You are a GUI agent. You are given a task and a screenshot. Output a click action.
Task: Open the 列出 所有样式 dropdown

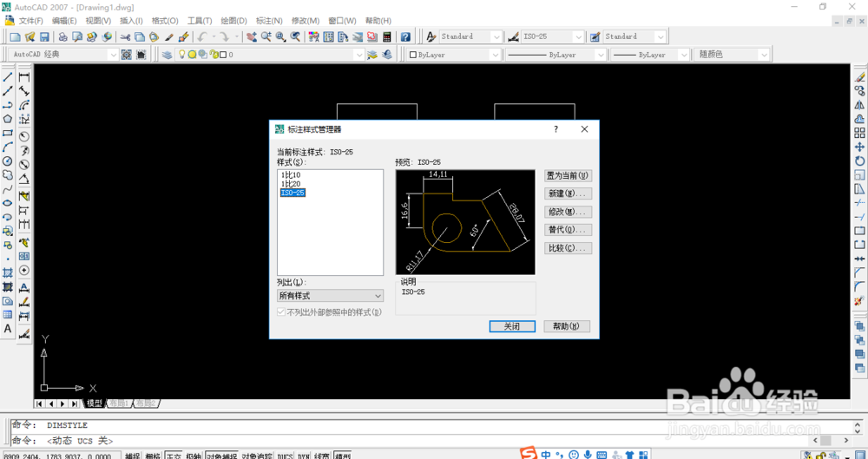(330, 296)
